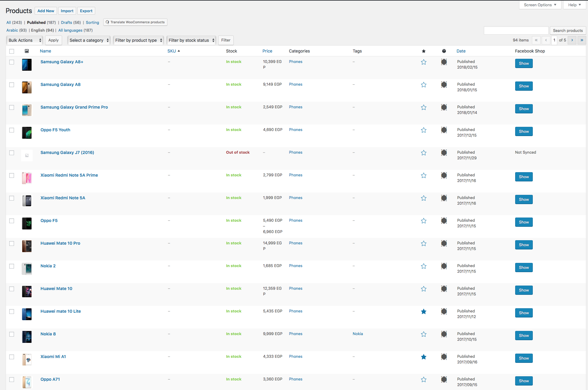Toggle featured star for Huawei Mate 10 Pro

[424, 243]
